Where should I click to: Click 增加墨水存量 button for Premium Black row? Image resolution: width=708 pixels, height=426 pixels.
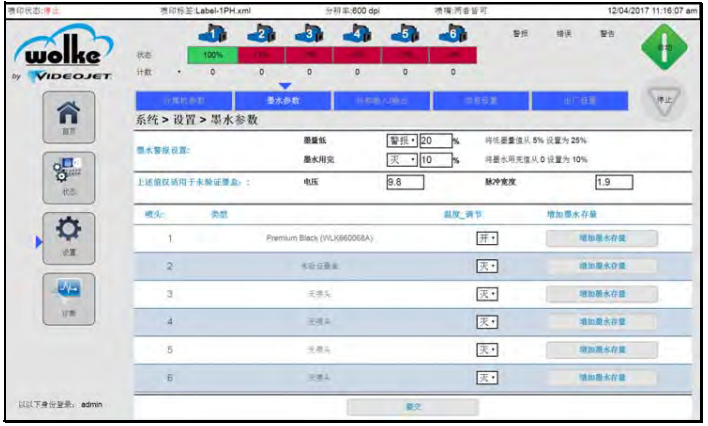[x=603, y=239]
